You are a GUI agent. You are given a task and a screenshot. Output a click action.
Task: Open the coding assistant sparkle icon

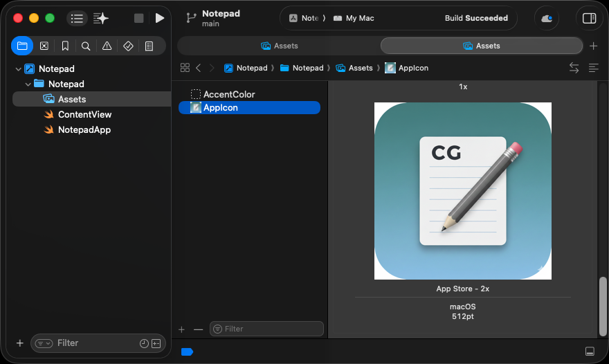(101, 18)
